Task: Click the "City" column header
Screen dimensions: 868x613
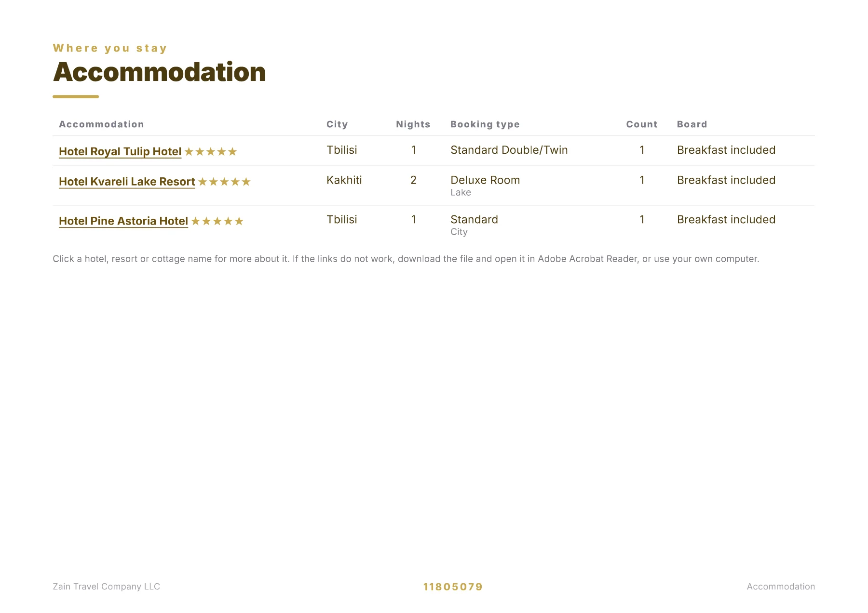Action: pyautogui.click(x=337, y=124)
